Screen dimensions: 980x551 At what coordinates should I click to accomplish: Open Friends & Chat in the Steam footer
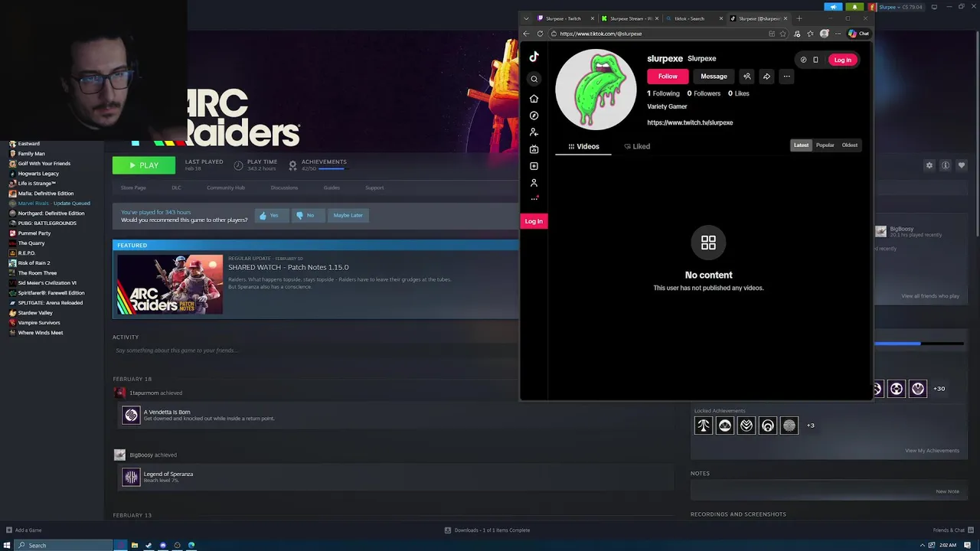952,530
